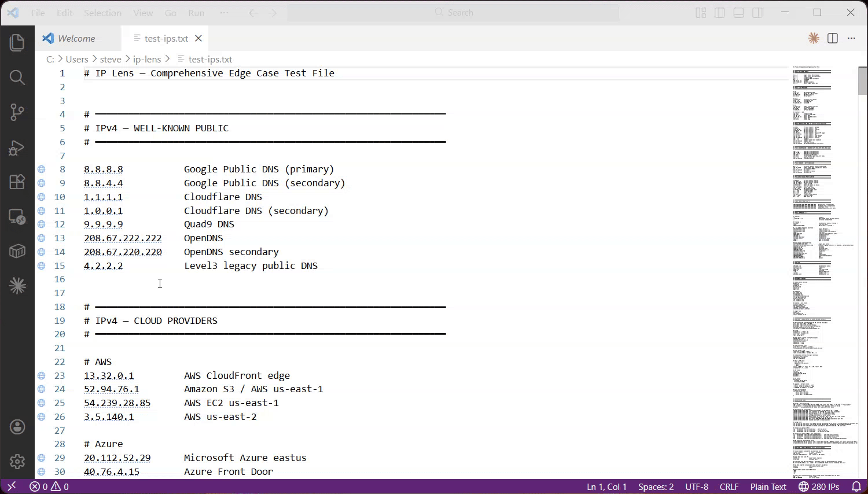The image size is (868, 494).
Task: Open Plain Text language mode selector
Action: point(768,486)
